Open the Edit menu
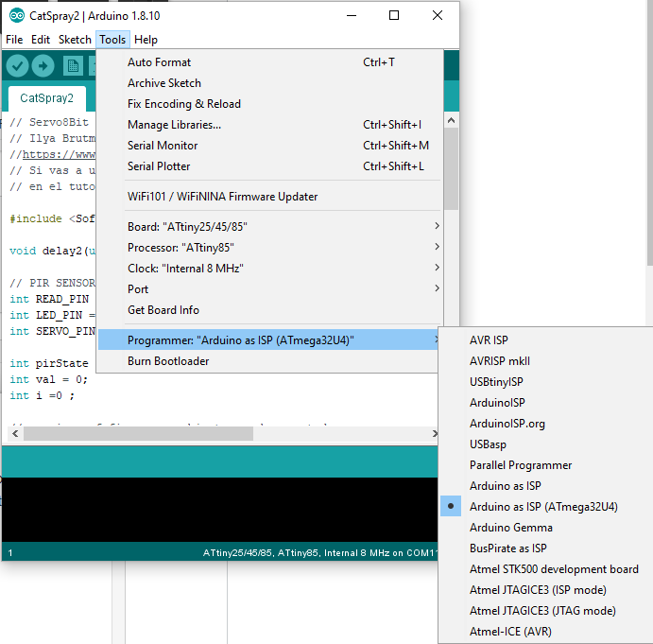The height and width of the screenshot is (644, 653). (x=41, y=40)
